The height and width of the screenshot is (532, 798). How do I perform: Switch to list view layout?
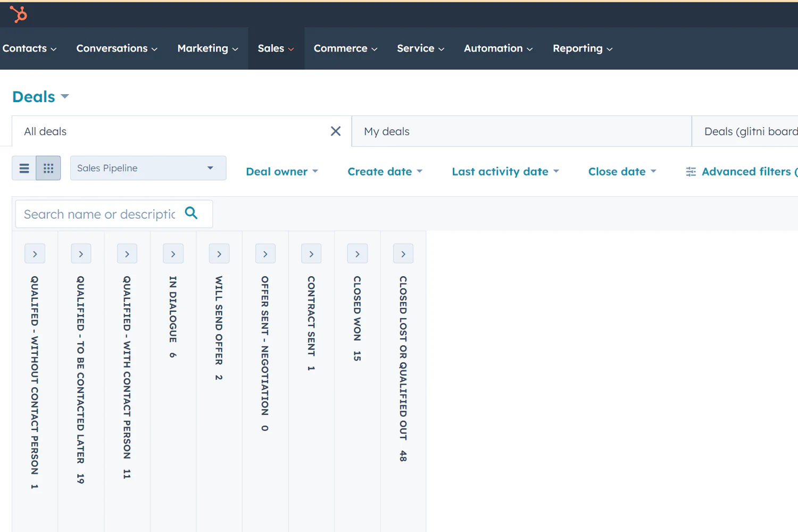(x=24, y=168)
